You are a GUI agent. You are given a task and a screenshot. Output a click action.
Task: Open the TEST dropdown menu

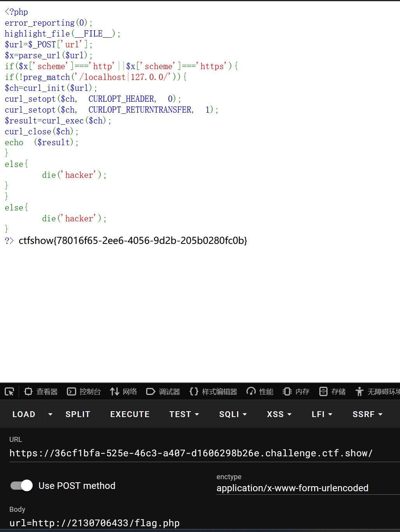point(184,414)
